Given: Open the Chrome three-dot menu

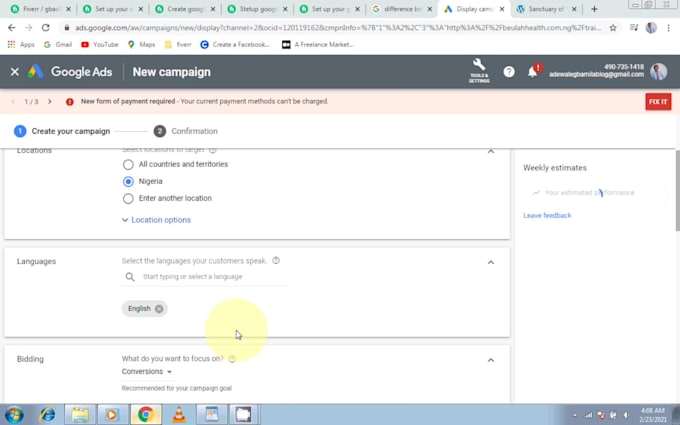Looking at the screenshot, I should coord(668,28).
